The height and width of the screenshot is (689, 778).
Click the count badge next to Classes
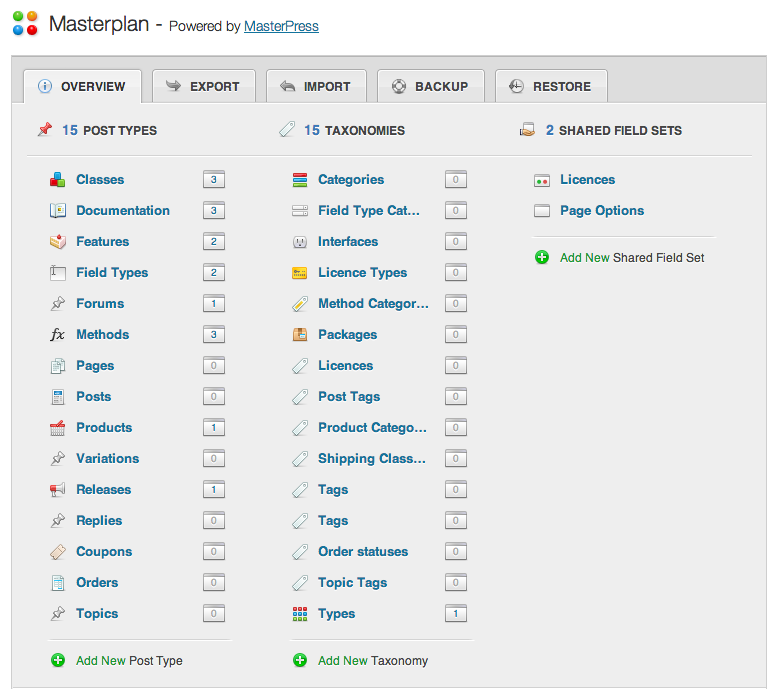coord(214,180)
